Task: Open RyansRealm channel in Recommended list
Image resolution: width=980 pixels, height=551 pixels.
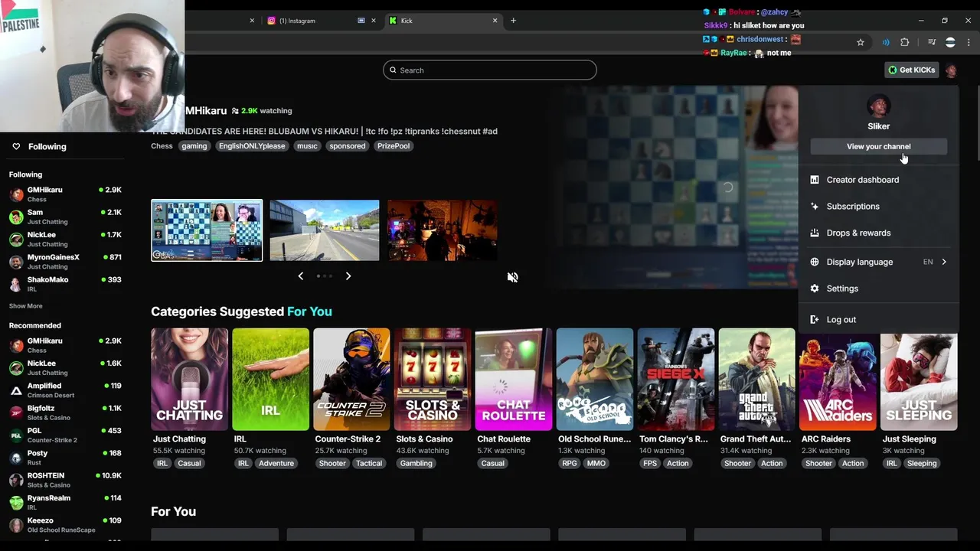Action: pos(65,502)
